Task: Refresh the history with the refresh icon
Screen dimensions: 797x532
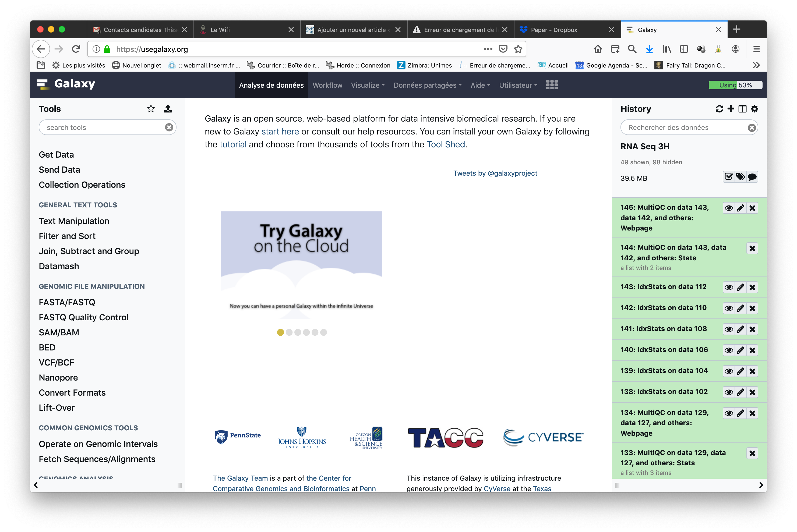Action: tap(719, 109)
